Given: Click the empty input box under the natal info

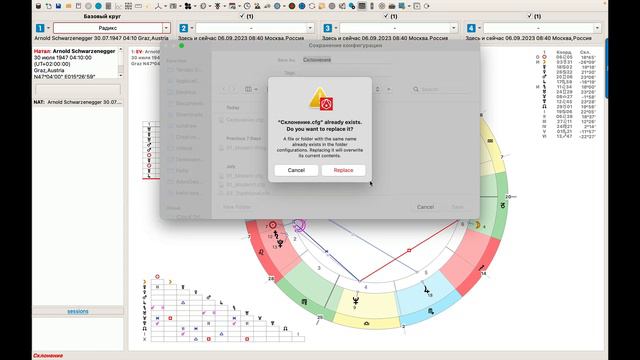Looking at the screenshot, I should point(78,90).
